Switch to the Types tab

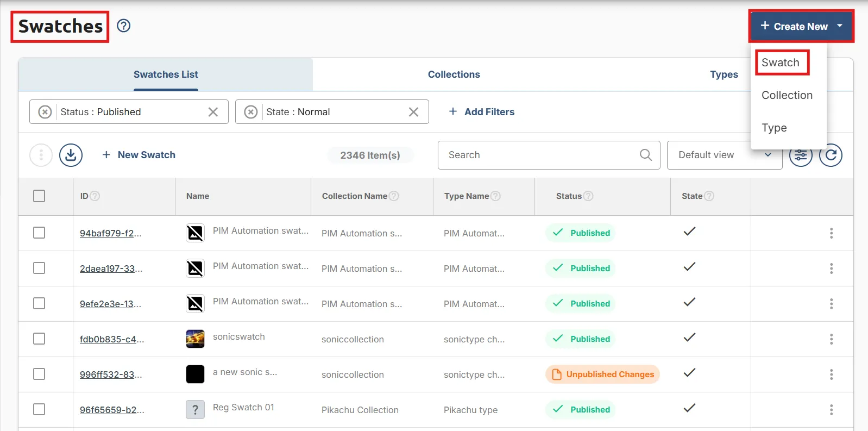[724, 74]
